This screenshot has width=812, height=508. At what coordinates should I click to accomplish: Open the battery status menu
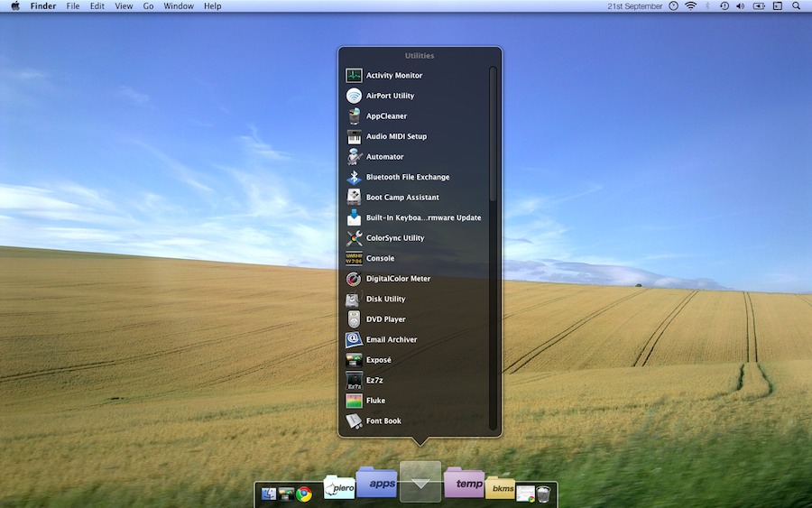(759, 6)
